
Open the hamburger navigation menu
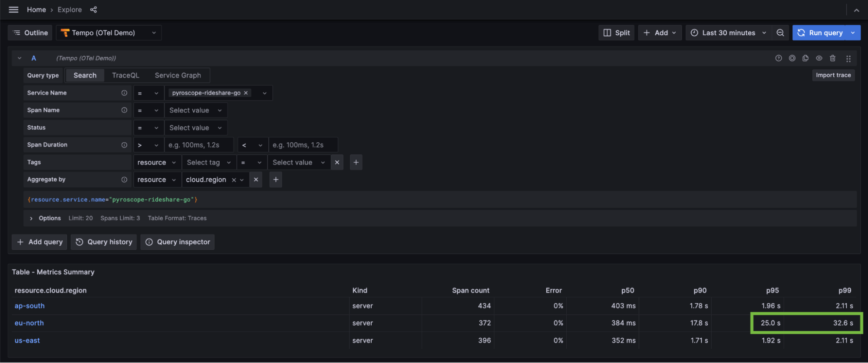point(13,10)
